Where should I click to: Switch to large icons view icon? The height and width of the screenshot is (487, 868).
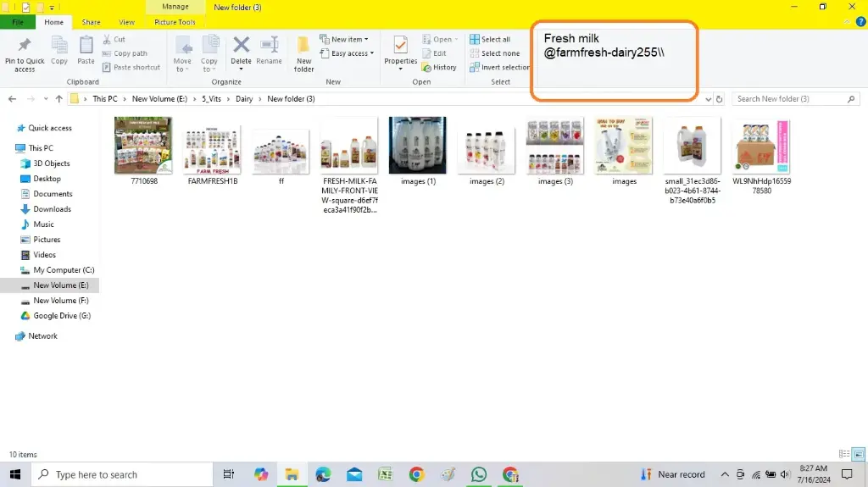point(858,454)
